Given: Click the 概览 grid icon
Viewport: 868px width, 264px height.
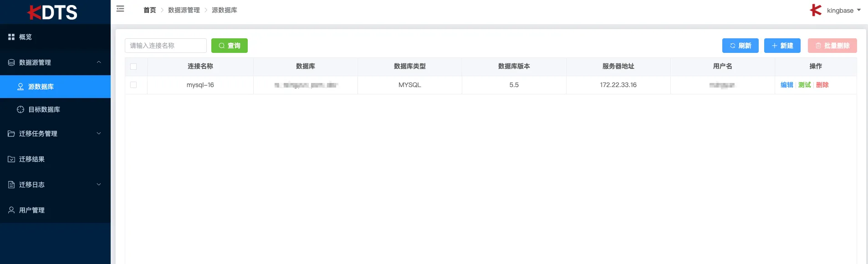Looking at the screenshot, I should pos(11,37).
